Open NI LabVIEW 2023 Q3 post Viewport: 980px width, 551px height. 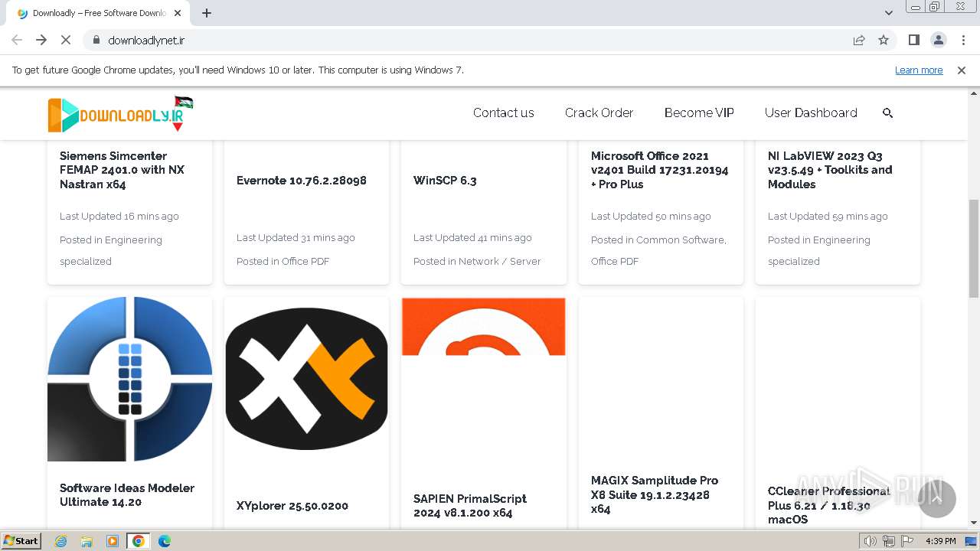[x=830, y=170]
